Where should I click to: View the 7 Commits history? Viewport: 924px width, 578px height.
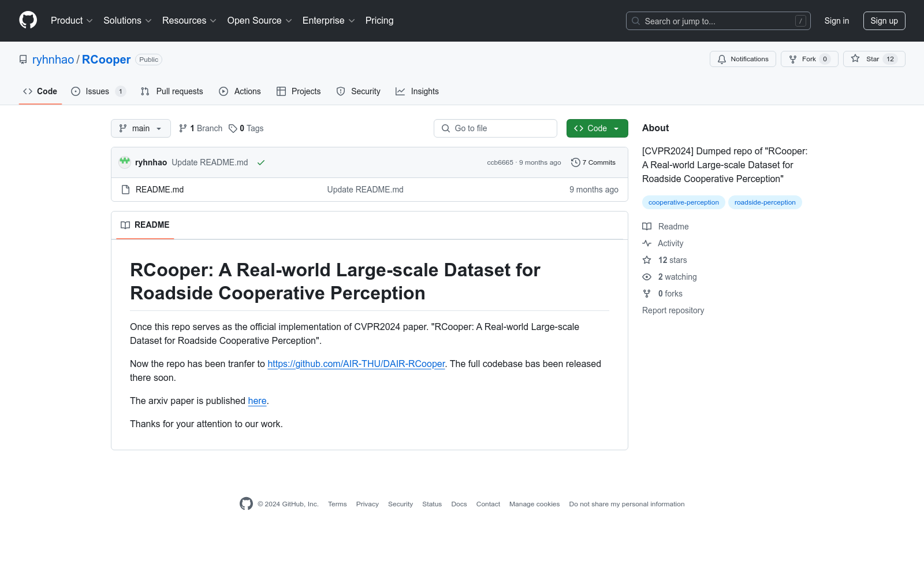tap(594, 162)
